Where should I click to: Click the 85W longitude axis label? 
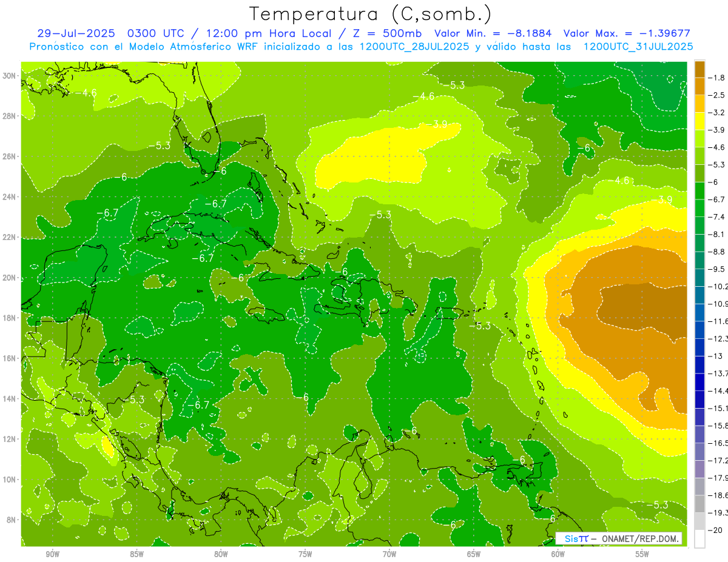(136, 554)
